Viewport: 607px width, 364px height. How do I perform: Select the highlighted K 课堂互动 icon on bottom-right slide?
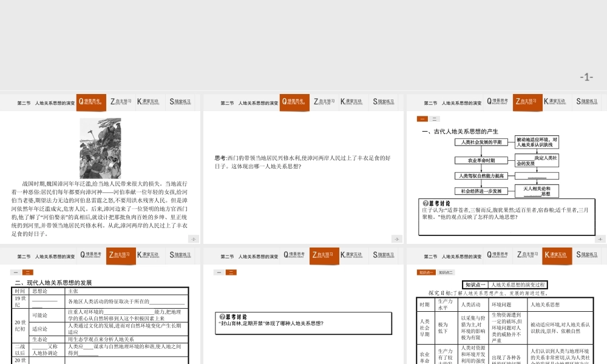click(557, 255)
